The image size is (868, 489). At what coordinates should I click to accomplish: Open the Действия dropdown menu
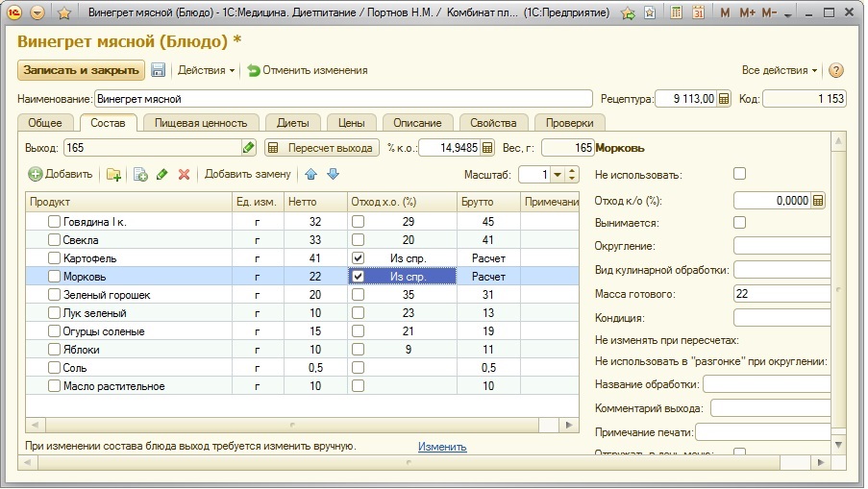(207, 70)
